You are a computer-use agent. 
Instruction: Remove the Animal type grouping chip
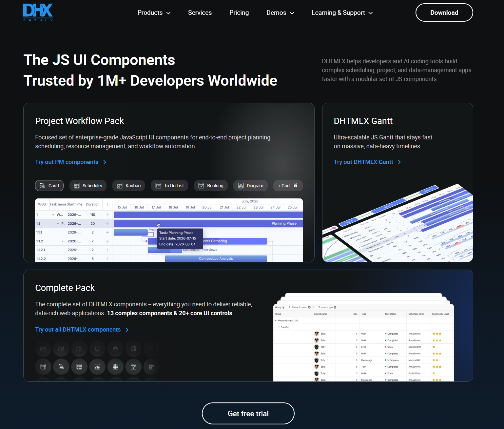335,307
